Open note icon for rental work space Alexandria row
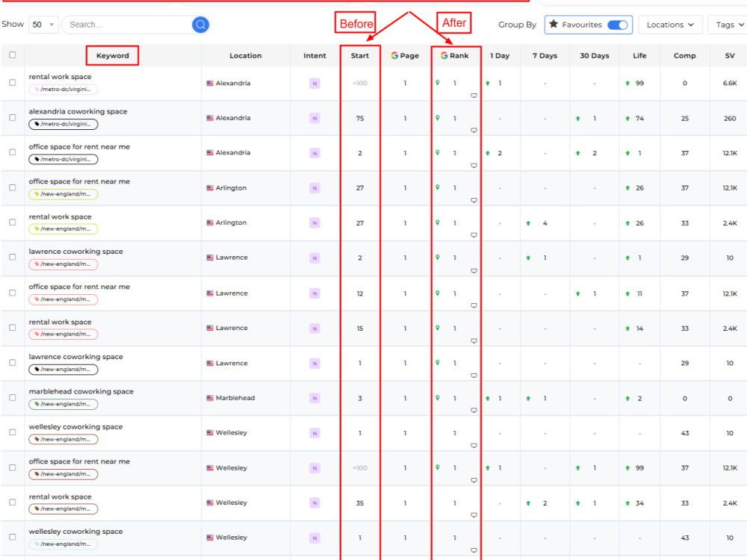747x560 pixels. 474,96
